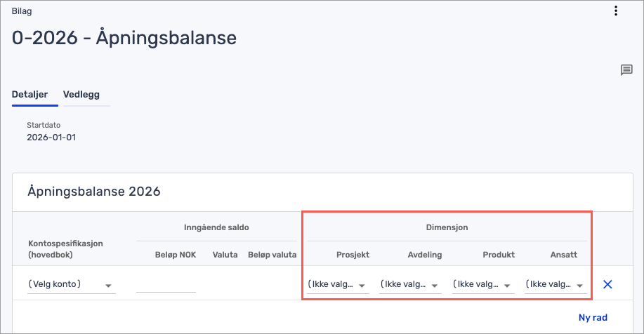
Task: Click the Beløp NOK amount input field
Action: [x=166, y=284]
